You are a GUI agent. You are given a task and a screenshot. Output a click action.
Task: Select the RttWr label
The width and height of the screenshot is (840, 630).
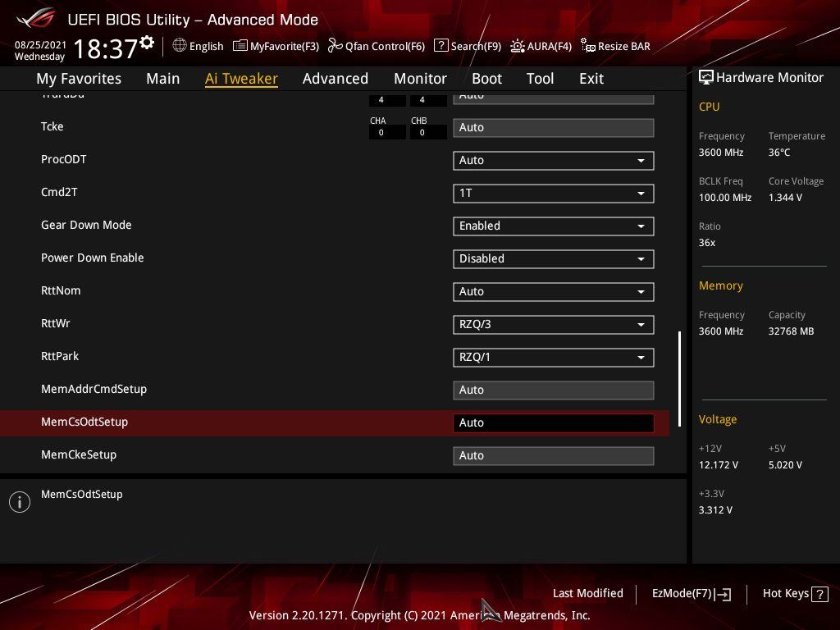click(x=55, y=323)
